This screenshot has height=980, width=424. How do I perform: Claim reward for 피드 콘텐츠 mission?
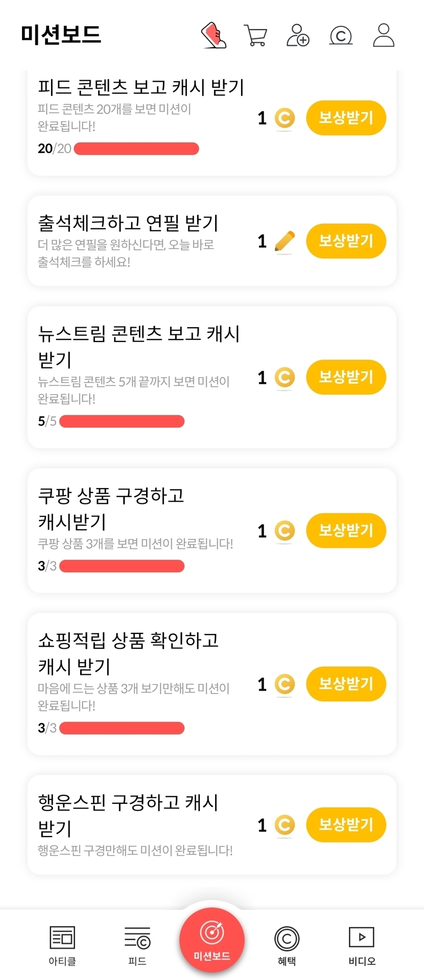(x=346, y=118)
